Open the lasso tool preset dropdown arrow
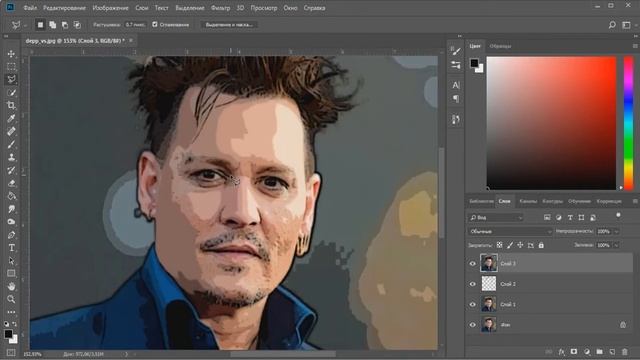This screenshot has height=360, width=640. tap(25, 25)
